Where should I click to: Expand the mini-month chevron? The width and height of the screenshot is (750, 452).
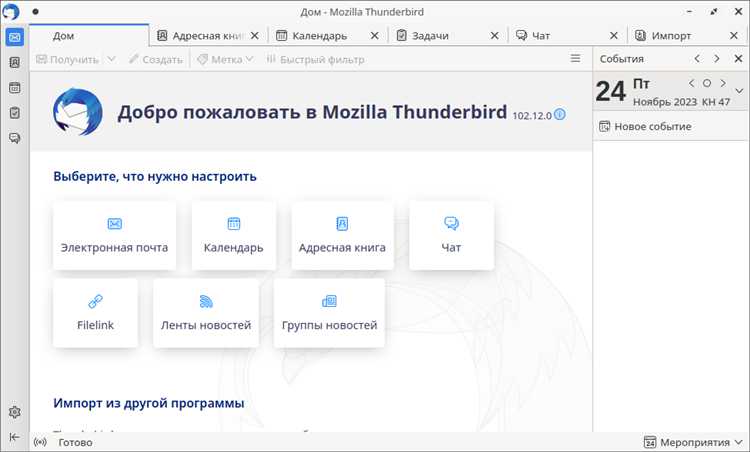[x=739, y=91]
